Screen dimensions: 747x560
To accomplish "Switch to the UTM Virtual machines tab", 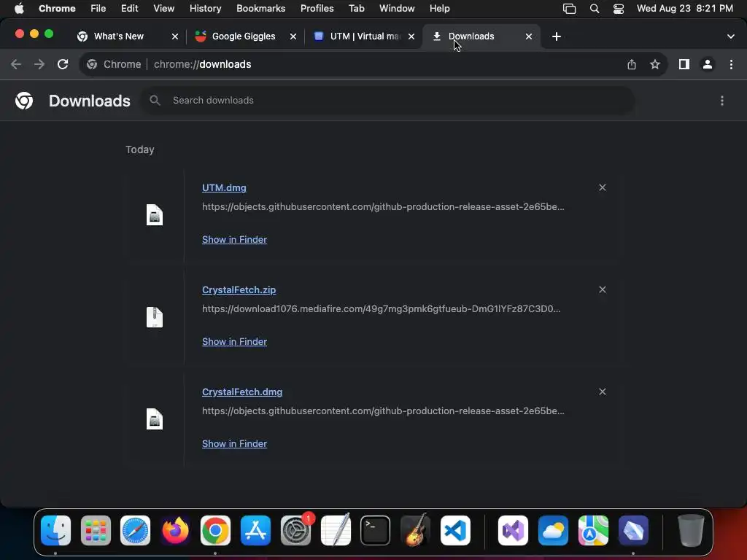I will click(x=365, y=36).
